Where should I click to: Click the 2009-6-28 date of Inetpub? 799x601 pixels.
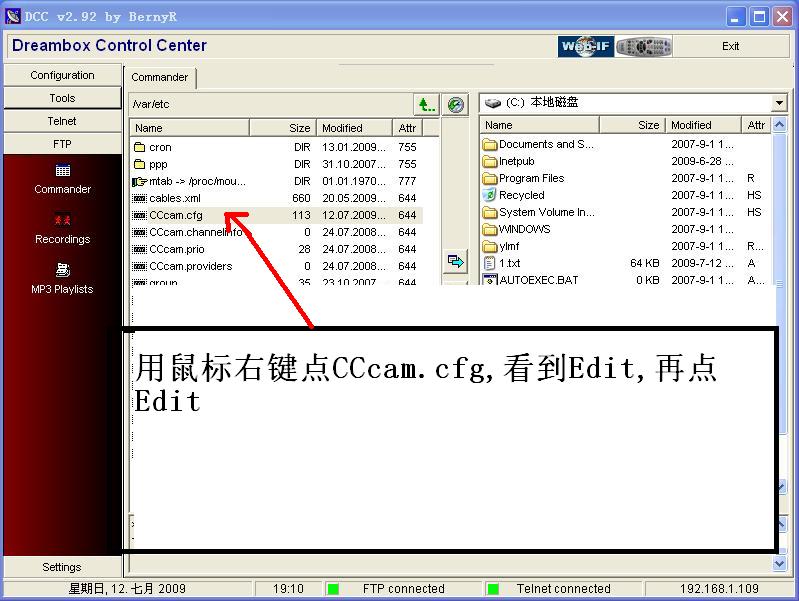[702, 162]
